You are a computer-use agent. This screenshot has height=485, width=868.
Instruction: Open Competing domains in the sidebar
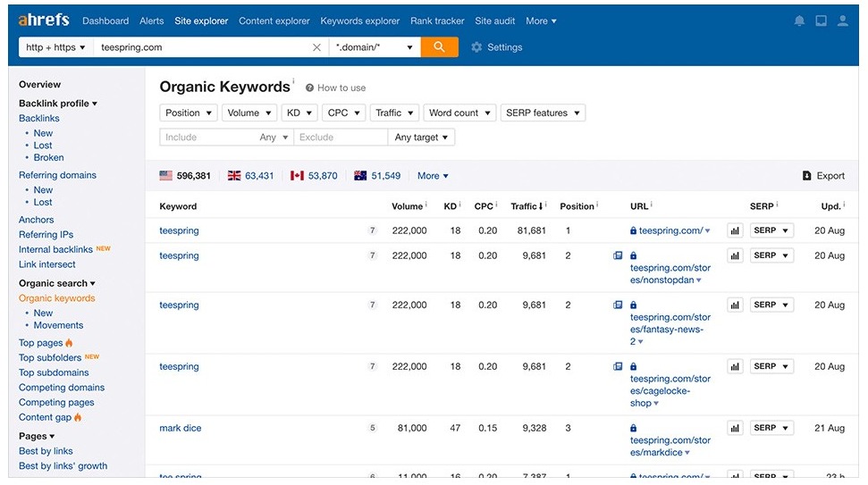click(62, 388)
